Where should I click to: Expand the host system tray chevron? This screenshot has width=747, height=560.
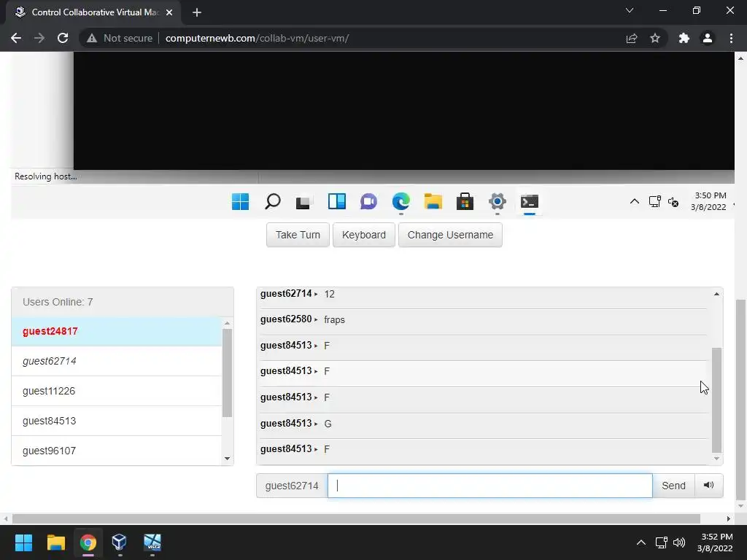pos(641,542)
